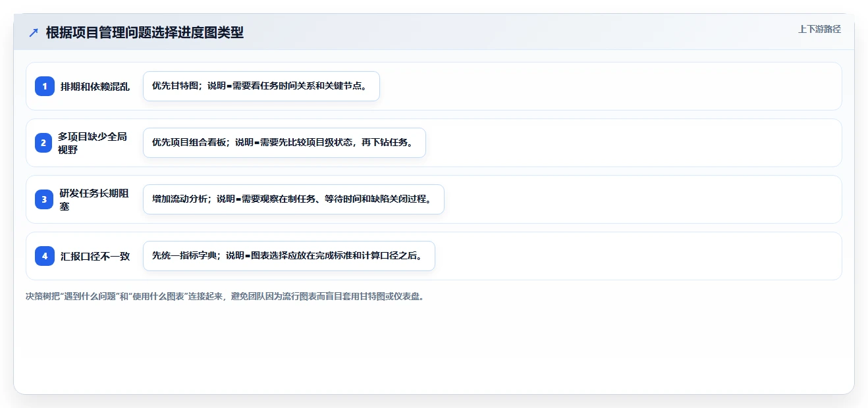This screenshot has width=868, height=408.
Task: Select the step 1 number badge
Action: click(x=45, y=86)
